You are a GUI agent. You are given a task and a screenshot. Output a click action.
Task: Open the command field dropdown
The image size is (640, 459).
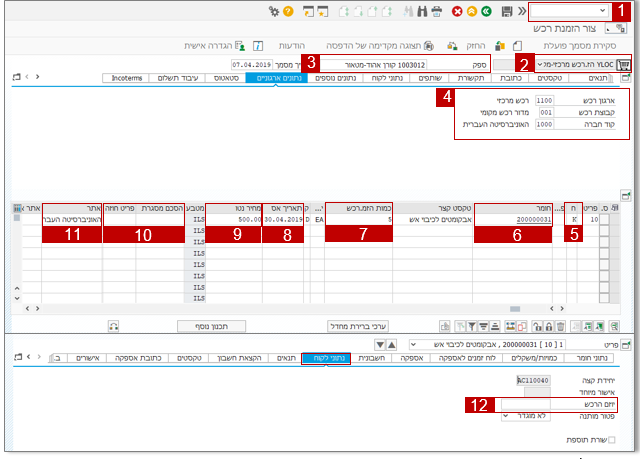(602, 11)
